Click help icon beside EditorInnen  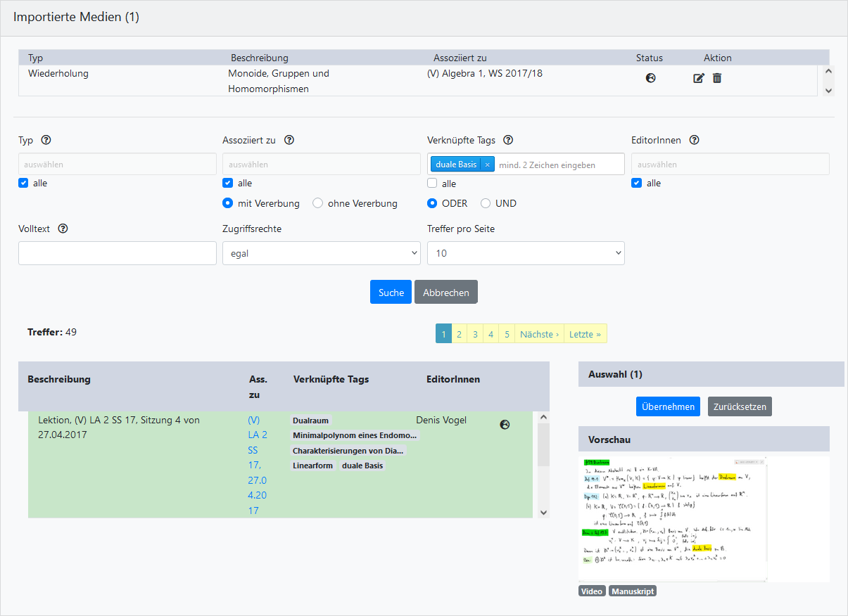[694, 140]
